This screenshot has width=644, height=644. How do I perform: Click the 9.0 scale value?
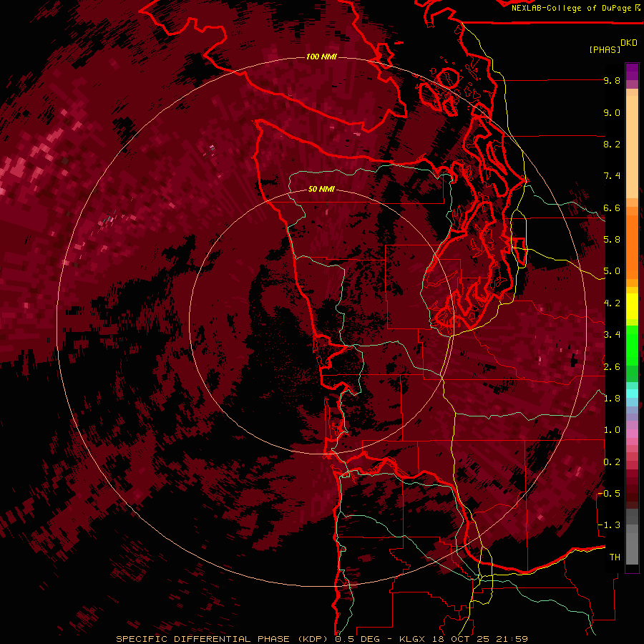[x=612, y=113]
